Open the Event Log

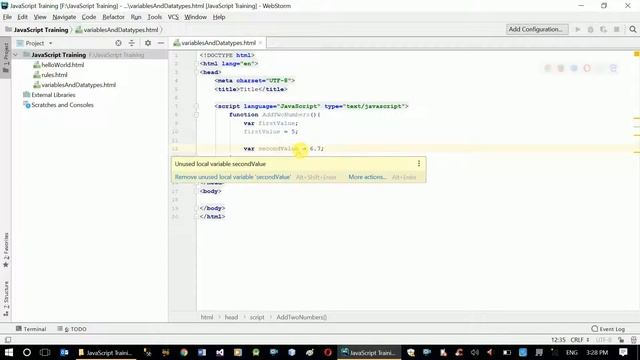pyautogui.click(x=608, y=329)
